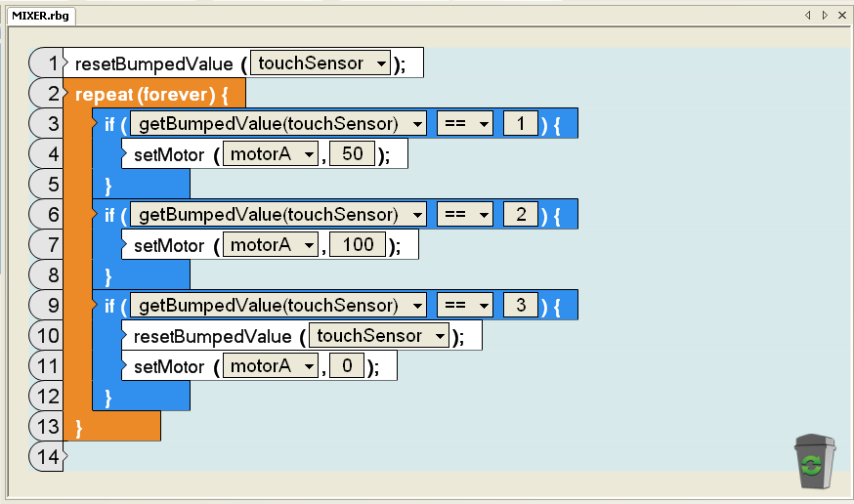Open motorA dropdown on line 11
Image resolution: width=854 pixels, height=504 pixels.
(x=270, y=365)
